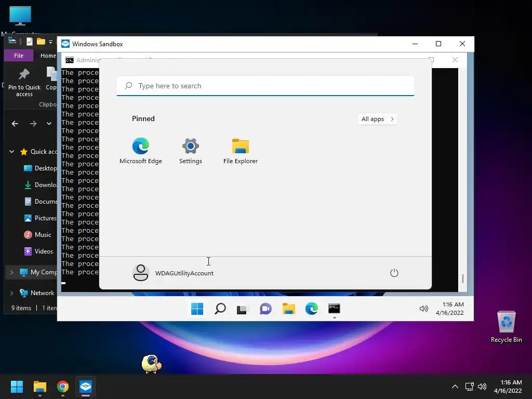Select Music in Explorer navigation pane
Screen dimensions: 532x399
coord(37,235)
